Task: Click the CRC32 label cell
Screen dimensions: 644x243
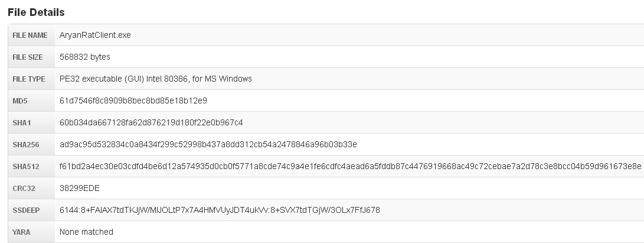Action: click(24, 189)
